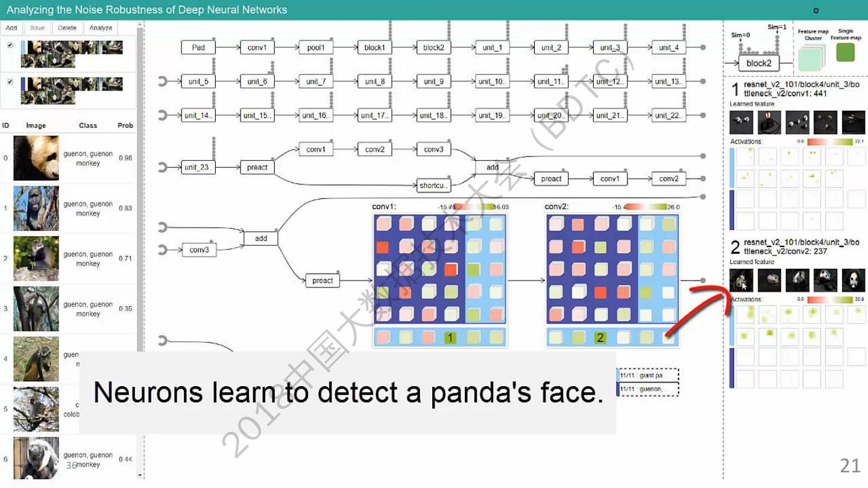This screenshot has height=488, width=868.
Task: Select the image thumbnail in row ID 1
Action: (36, 208)
